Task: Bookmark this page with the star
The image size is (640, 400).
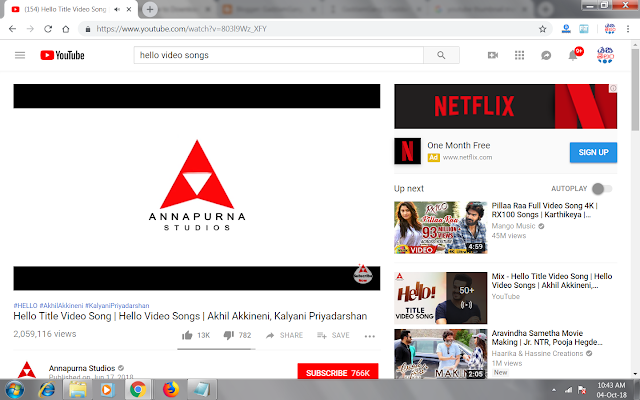Action: (542, 29)
